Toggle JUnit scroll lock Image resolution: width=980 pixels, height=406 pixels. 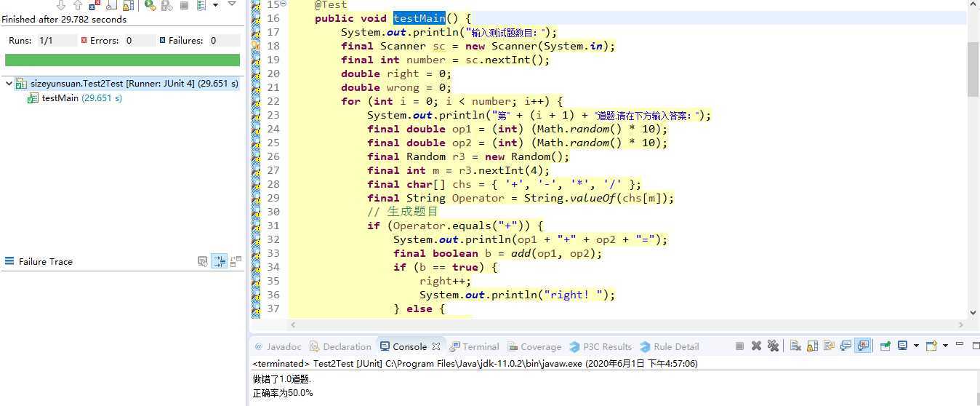click(129, 5)
